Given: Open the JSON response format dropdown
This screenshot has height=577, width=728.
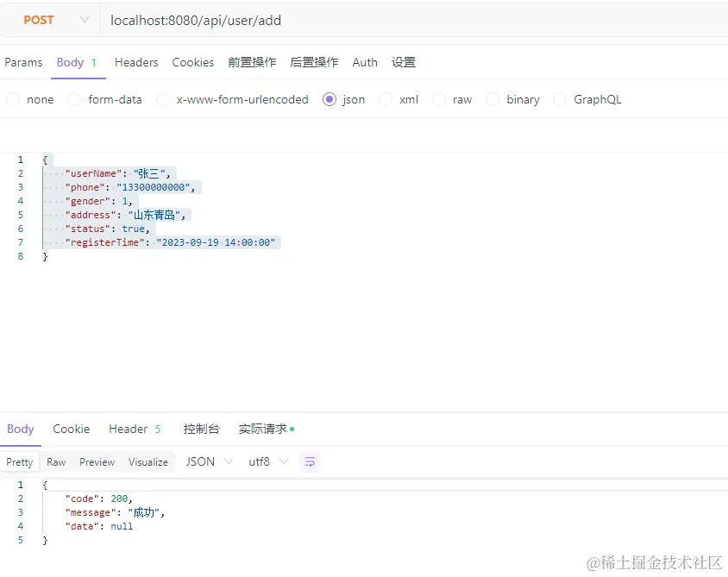Looking at the screenshot, I should point(209,462).
